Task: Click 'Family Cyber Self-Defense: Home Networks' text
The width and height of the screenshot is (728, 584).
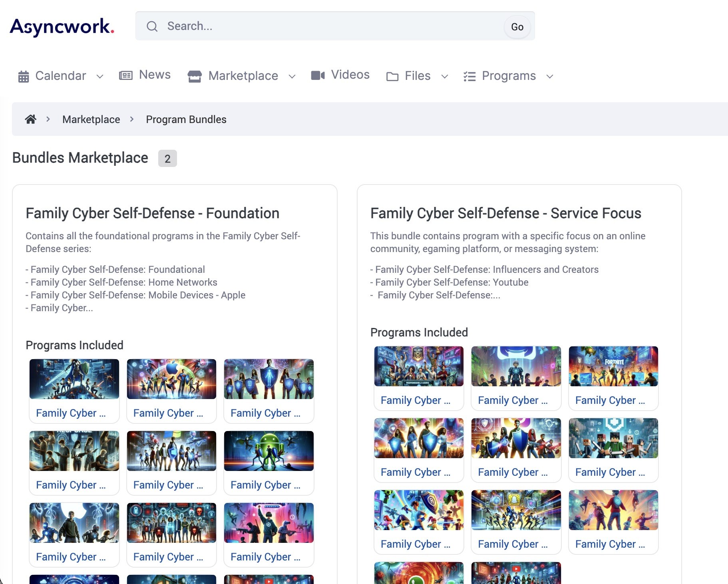Action: pyautogui.click(x=124, y=282)
